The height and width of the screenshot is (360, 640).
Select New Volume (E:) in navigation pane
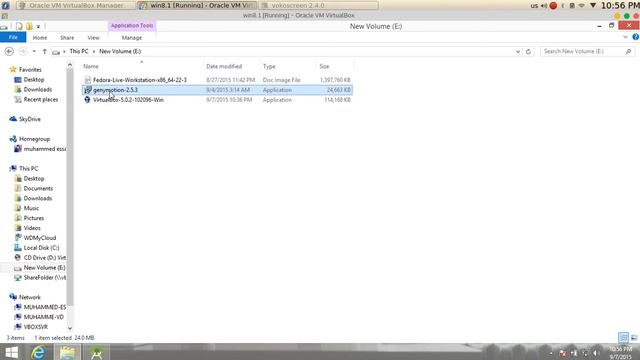[44, 268]
